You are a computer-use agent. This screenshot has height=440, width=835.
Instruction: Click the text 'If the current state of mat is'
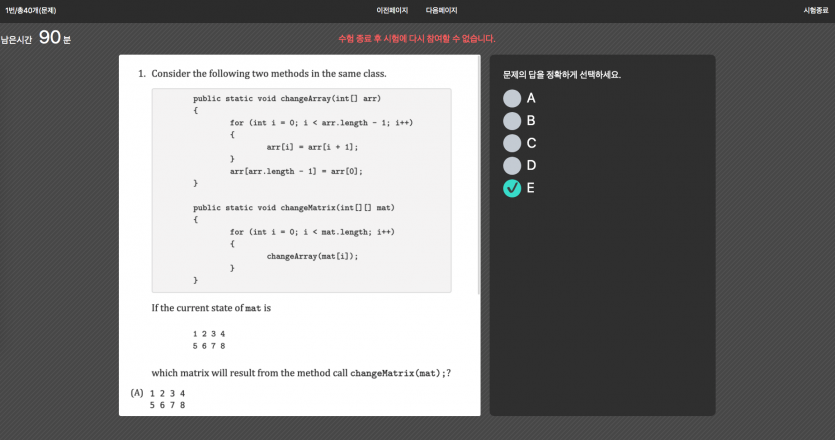211,308
